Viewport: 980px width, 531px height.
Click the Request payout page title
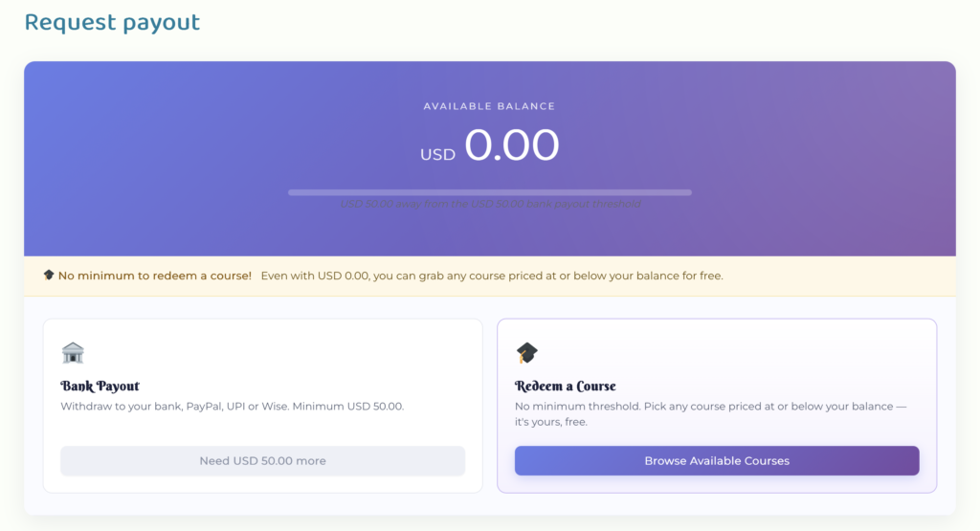112,23
